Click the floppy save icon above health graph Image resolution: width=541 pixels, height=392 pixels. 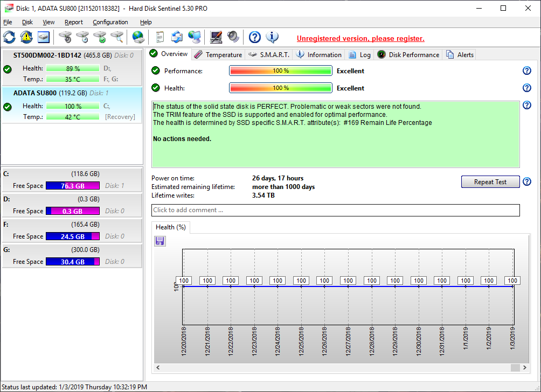[x=160, y=241]
